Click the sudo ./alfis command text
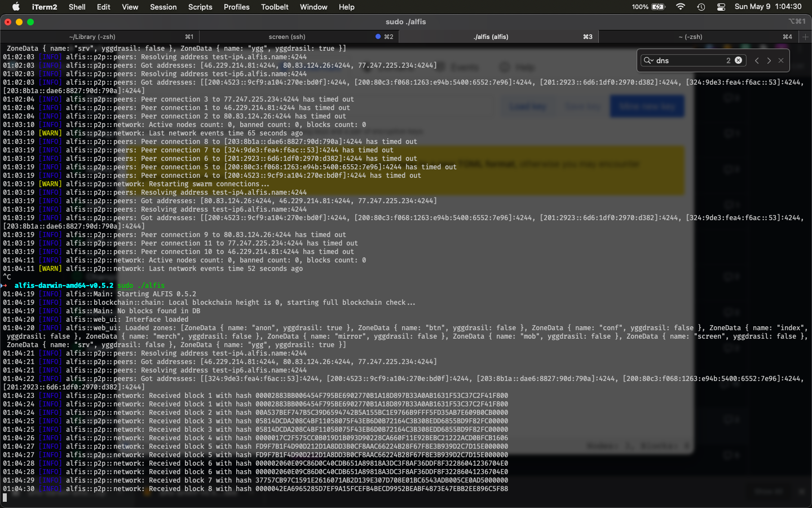The width and height of the screenshot is (812, 508). tap(141, 286)
